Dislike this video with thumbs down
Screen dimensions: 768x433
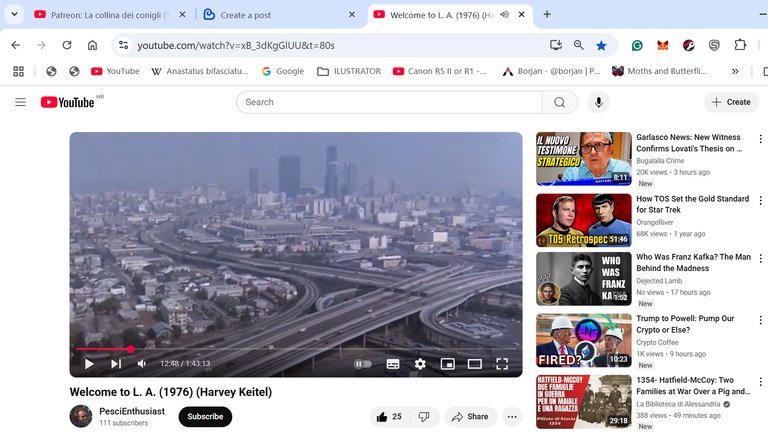424,417
